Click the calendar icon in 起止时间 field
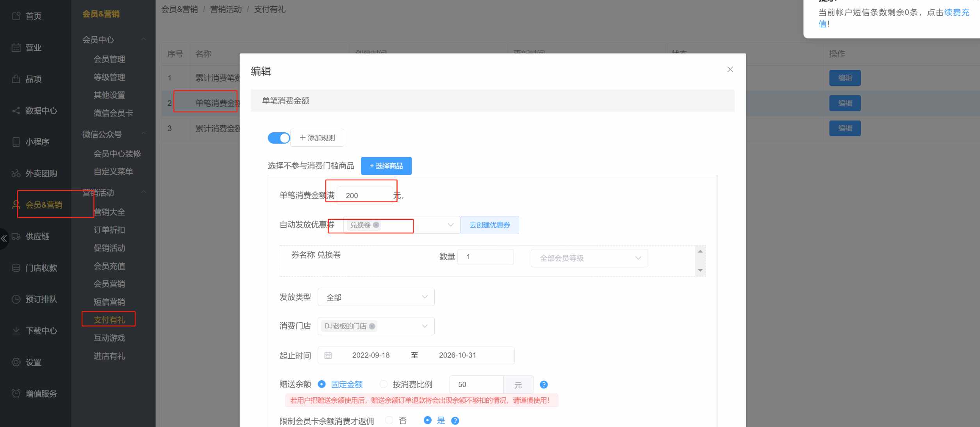 click(328, 356)
